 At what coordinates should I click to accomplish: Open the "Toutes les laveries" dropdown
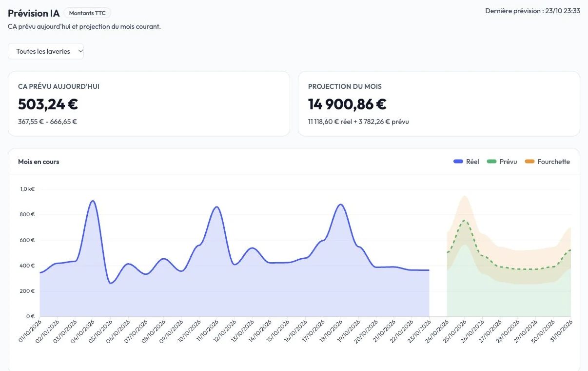46,51
